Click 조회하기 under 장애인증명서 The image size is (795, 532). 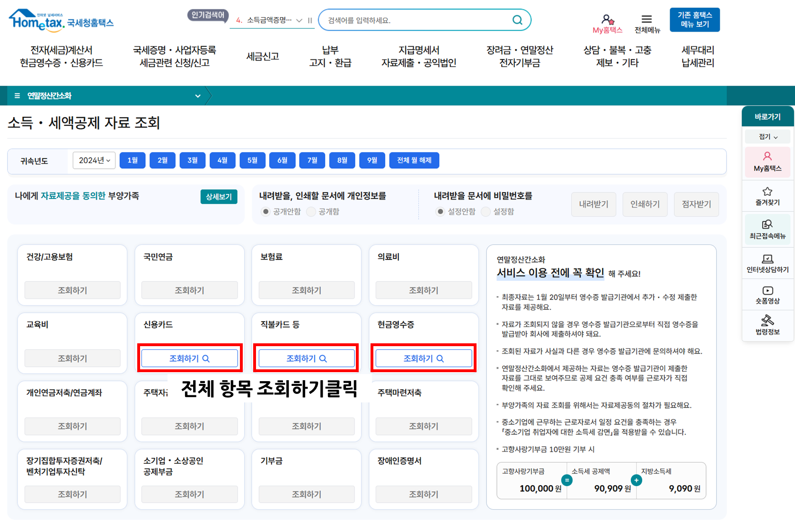coord(424,494)
